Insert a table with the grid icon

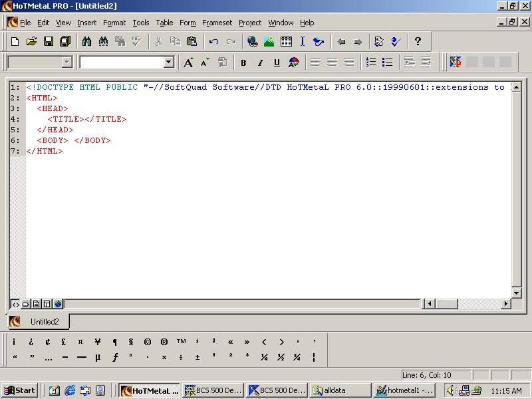click(x=286, y=42)
